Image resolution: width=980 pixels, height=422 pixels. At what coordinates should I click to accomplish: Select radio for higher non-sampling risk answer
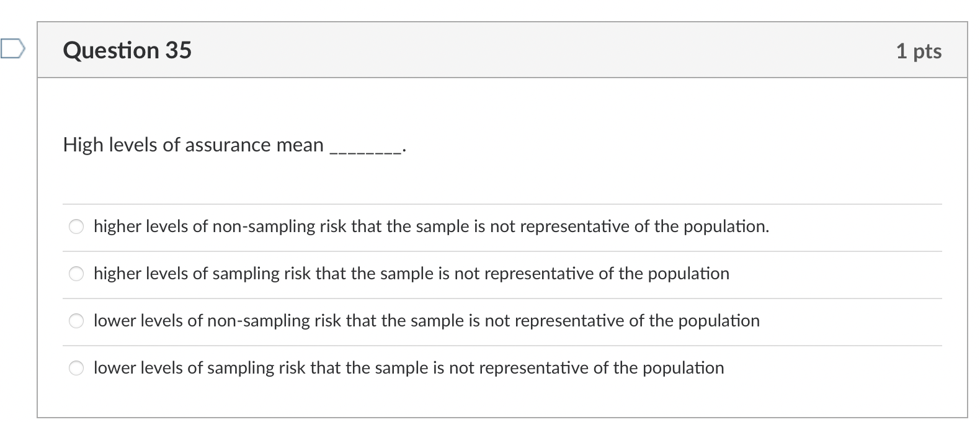point(76,227)
